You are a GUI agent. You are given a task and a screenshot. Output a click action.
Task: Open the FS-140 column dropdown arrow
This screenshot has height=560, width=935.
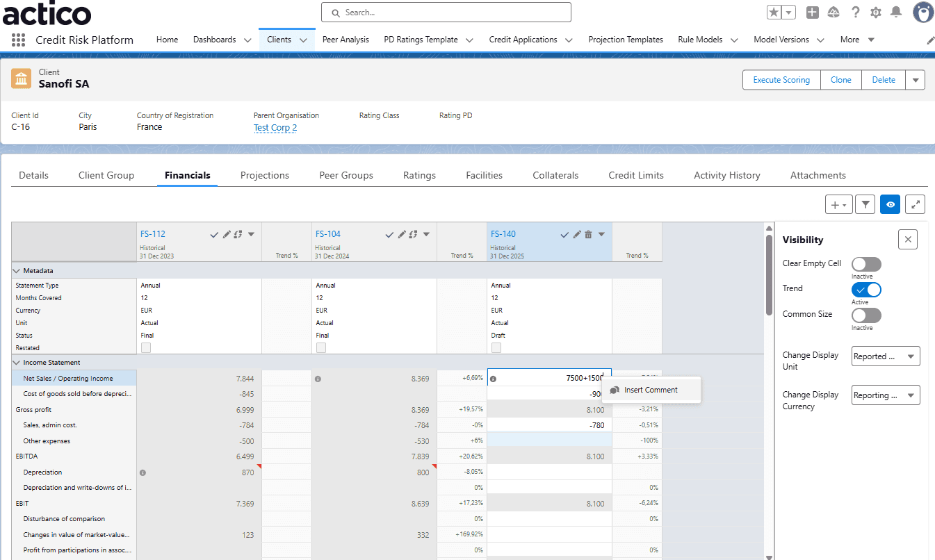click(602, 235)
